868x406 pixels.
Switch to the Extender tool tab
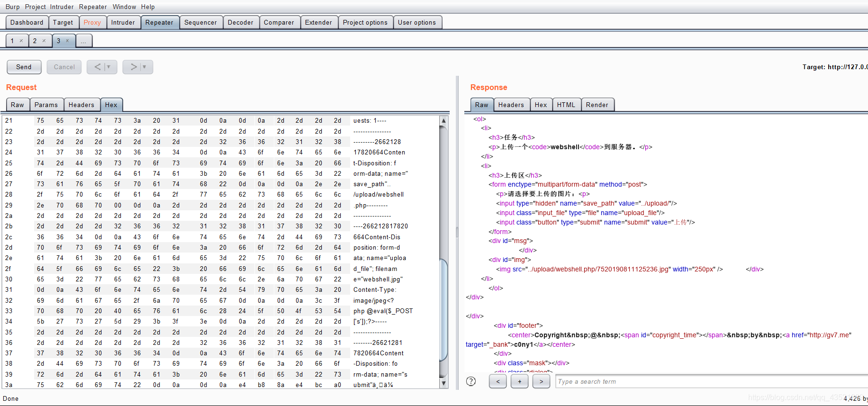coord(318,22)
